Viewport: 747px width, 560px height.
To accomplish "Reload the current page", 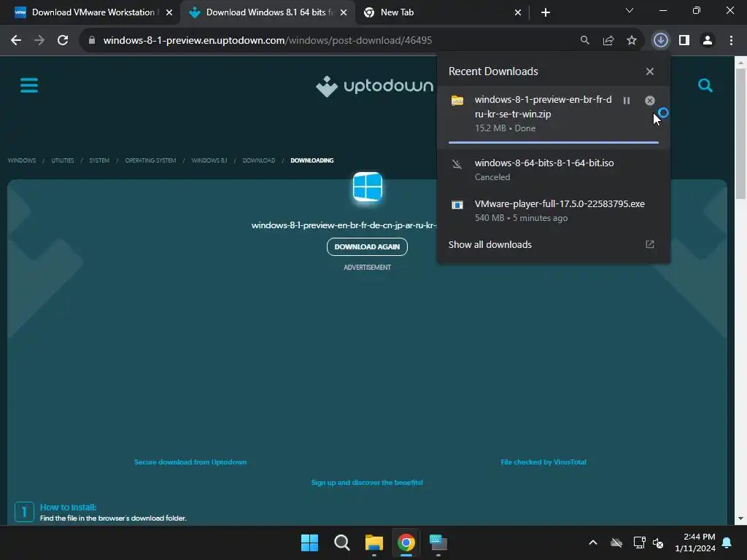I will tap(63, 41).
